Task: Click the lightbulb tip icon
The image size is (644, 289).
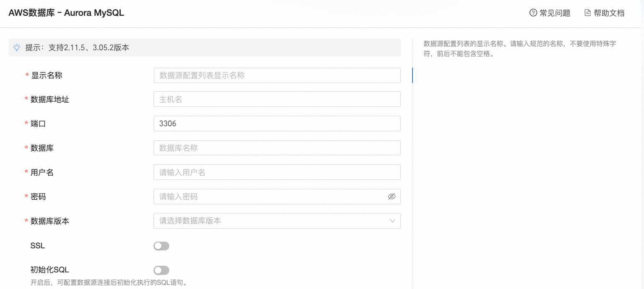Action: tap(17, 47)
